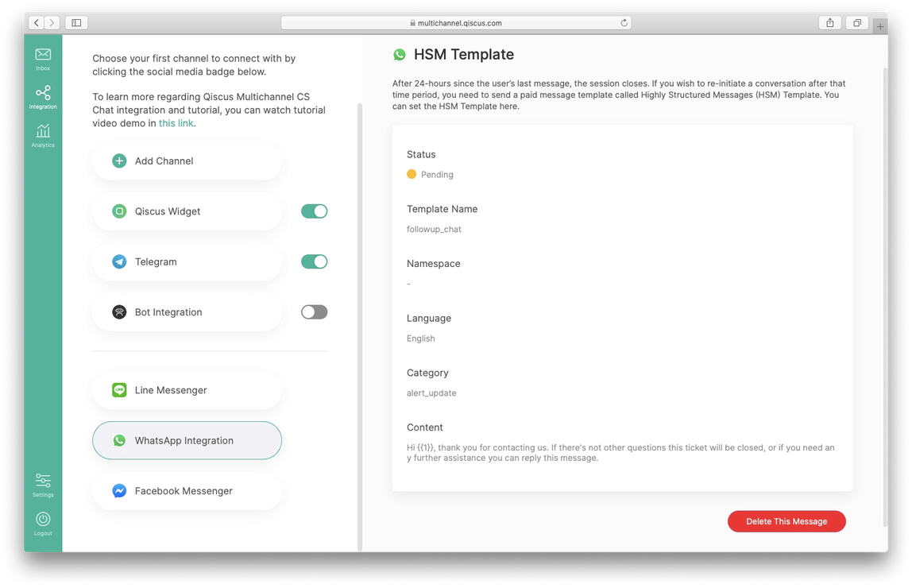Viewport: 912px width, 588px height.
Task: Select the Facebook Messenger channel
Action: [187, 491]
